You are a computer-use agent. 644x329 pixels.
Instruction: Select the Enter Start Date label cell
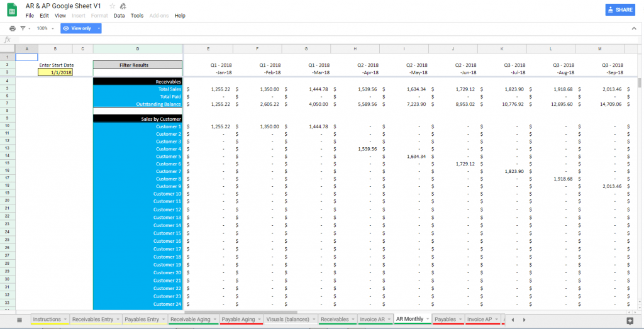tap(57, 65)
